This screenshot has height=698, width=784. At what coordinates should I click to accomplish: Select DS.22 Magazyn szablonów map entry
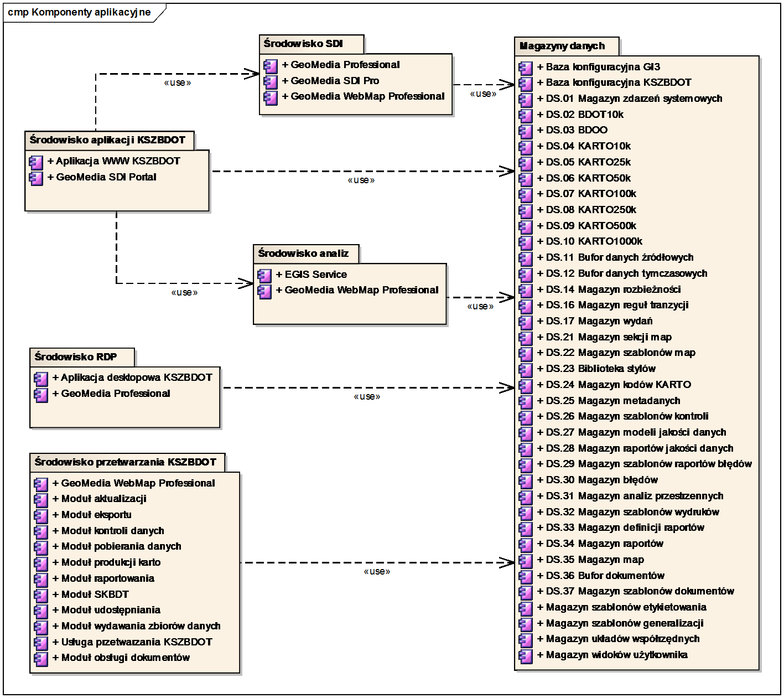coord(616,353)
